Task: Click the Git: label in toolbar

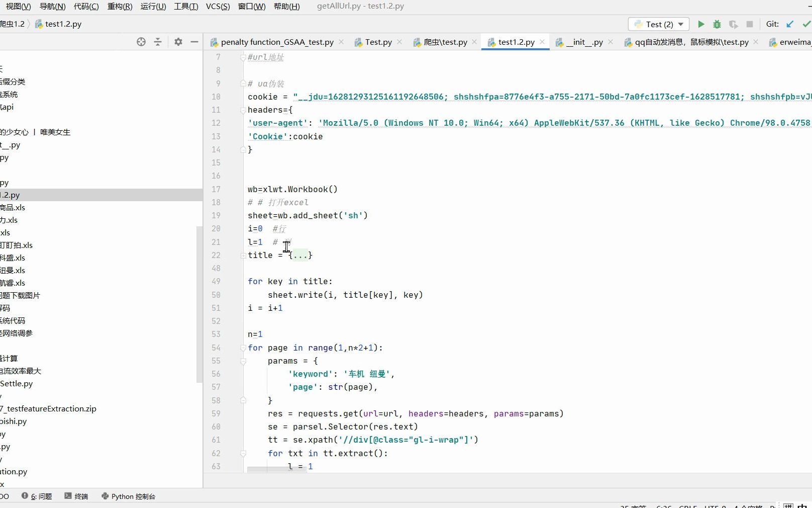Action: click(772, 24)
